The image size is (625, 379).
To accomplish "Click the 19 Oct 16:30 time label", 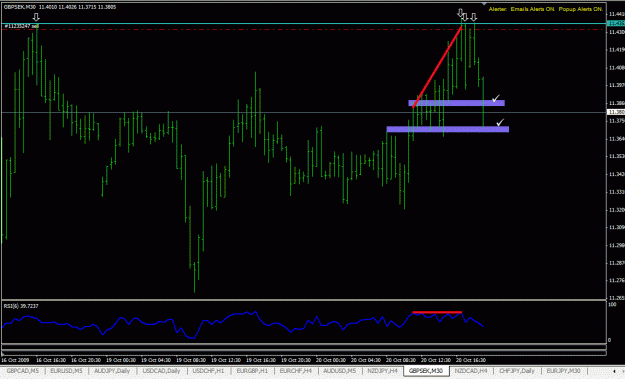I will pos(261,360).
